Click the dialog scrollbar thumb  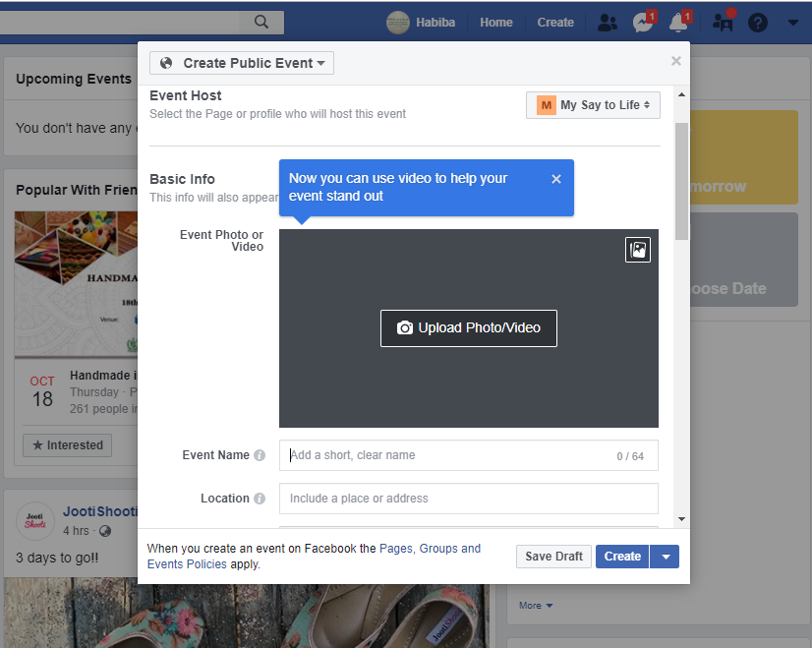pyautogui.click(x=681, y=181)
